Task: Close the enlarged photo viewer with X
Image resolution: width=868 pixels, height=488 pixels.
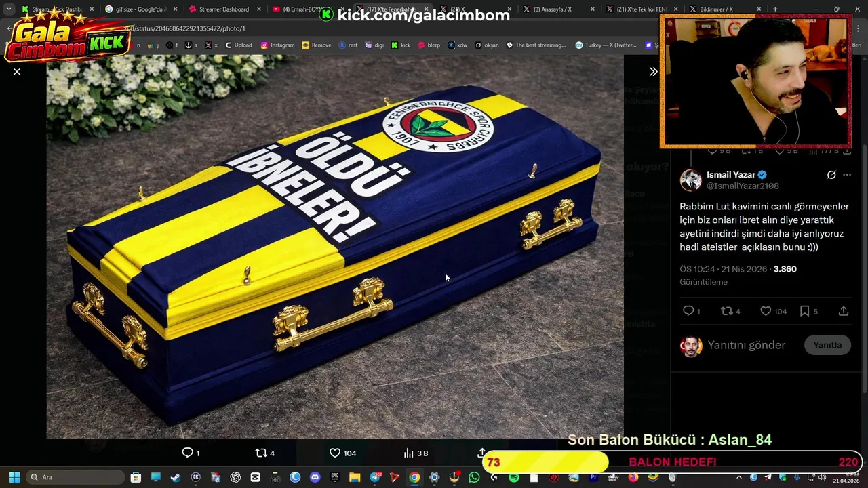Action: [x=17, y=71]
